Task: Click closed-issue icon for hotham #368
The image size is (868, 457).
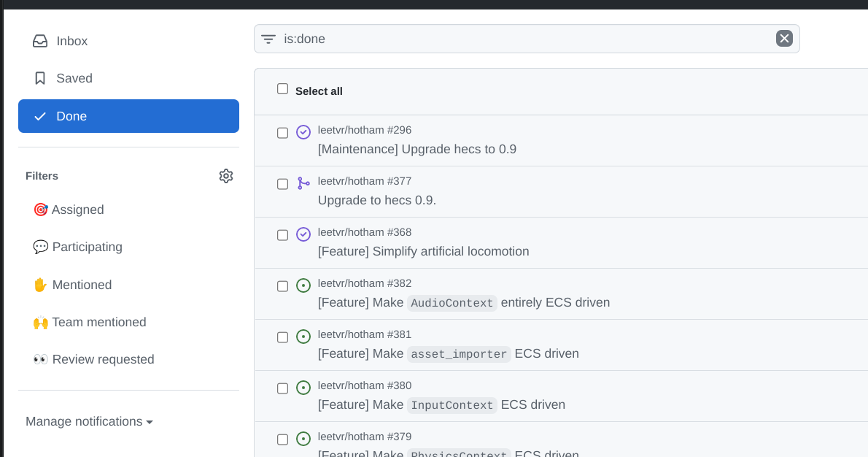Action: (303, 234)
